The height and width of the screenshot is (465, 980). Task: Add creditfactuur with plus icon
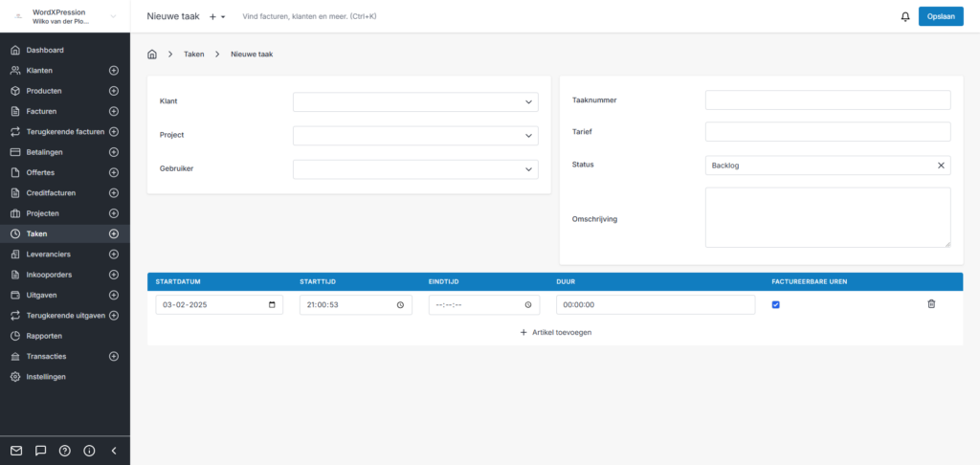coord(114,193)
